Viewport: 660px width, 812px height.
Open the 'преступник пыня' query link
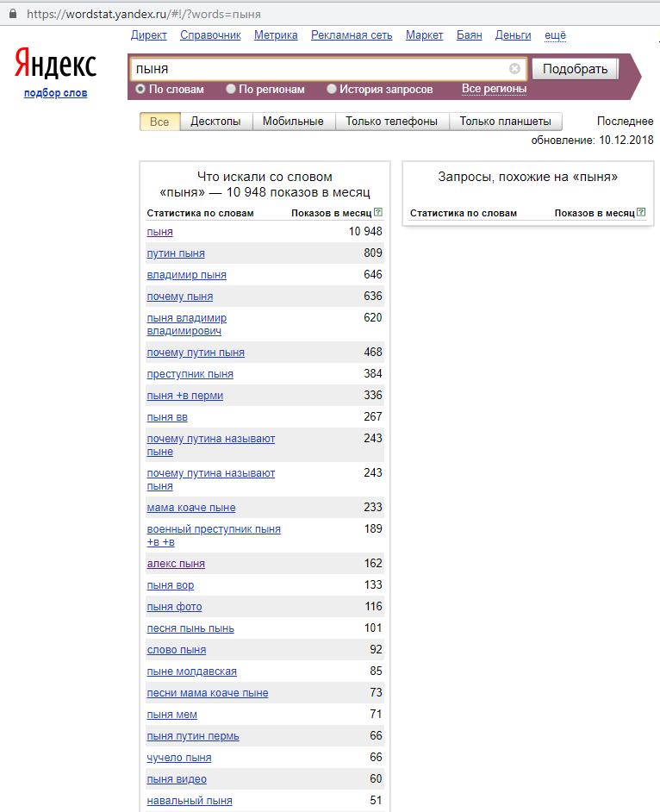190,374
